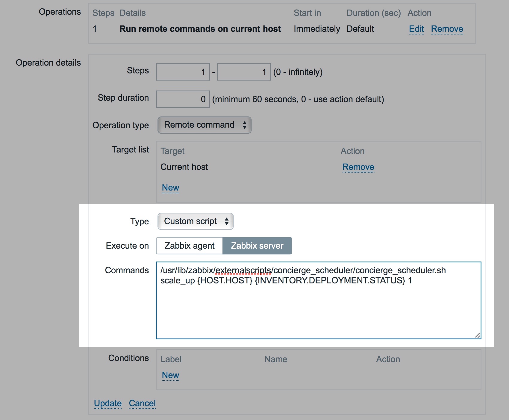This screenshot has width=509, height=420.
Task: Click the Run remote commands on current host text
Action: 200,29
